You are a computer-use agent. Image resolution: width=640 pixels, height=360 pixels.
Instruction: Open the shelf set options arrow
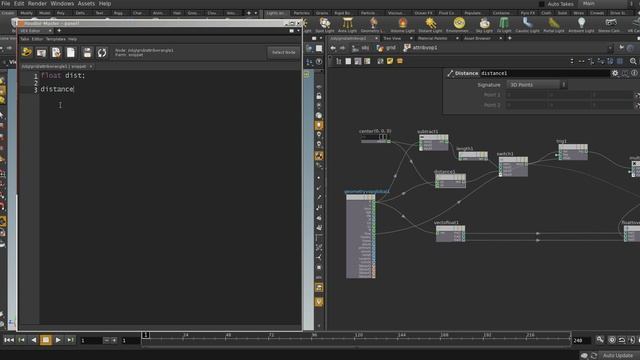point(256,13)
